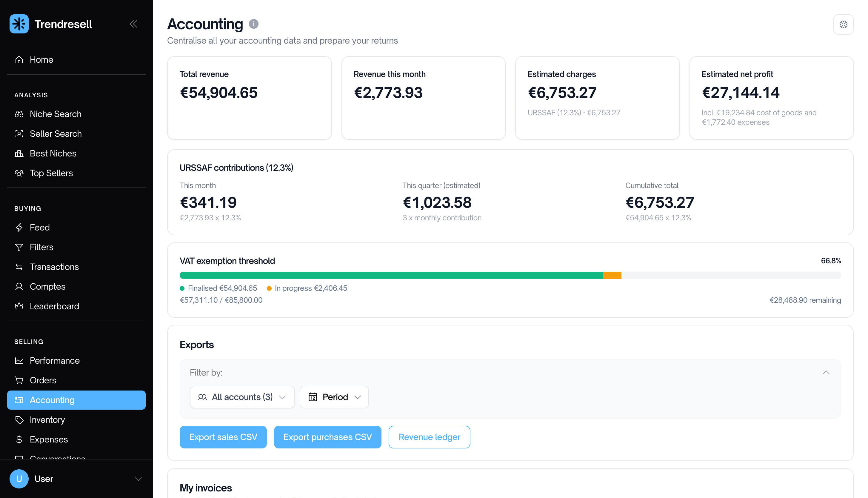Open the Period dropdown
Image resolution: width=868 pixels, height=498 pixels.
pos(334,397)
